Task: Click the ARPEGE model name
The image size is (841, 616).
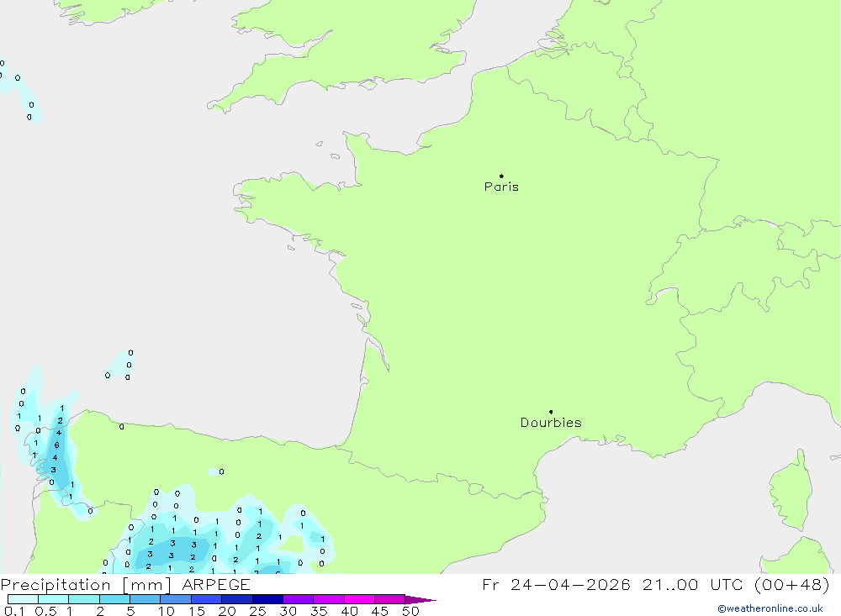Action: coord(215,584)
